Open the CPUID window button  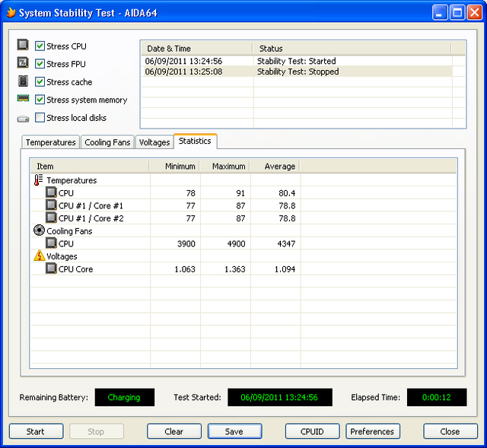pyautogui.click(x=312, y=431)
